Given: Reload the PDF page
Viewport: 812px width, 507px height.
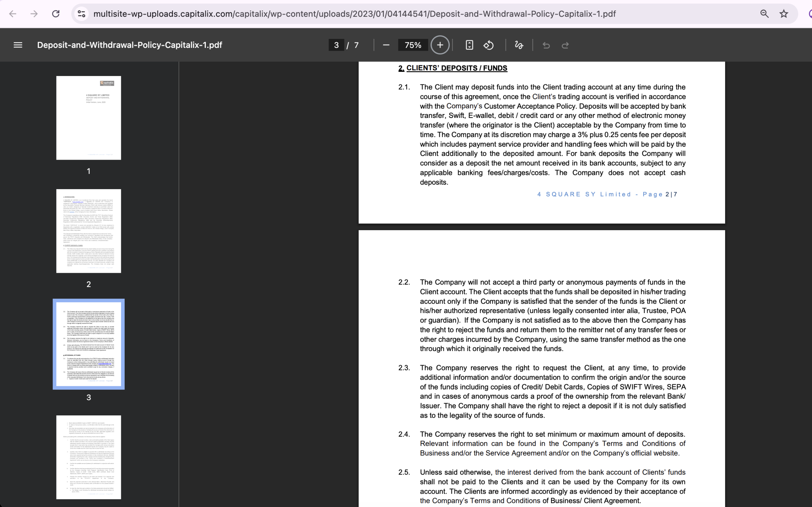Looking at the screenshot, I should [x=56, y=14].
